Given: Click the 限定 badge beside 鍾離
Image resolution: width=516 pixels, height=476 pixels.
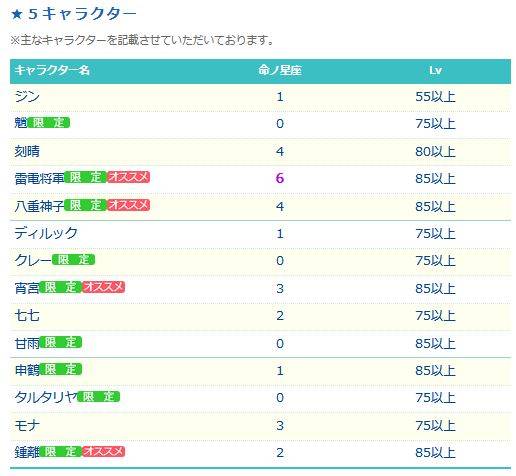Looking at the screenshot, I should [x=61, y=451].
